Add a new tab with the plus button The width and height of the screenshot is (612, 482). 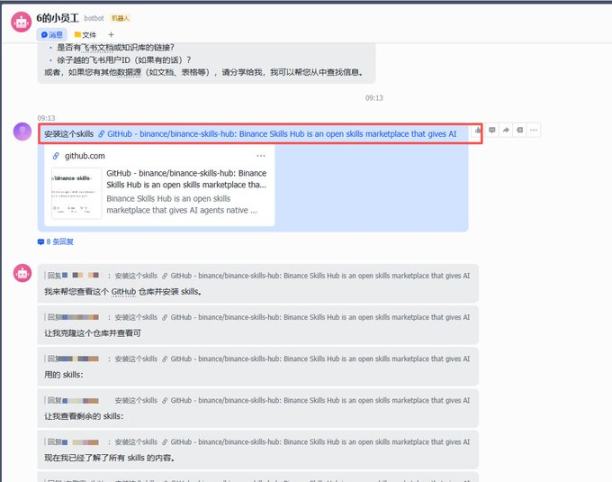[x=111, y=34]
